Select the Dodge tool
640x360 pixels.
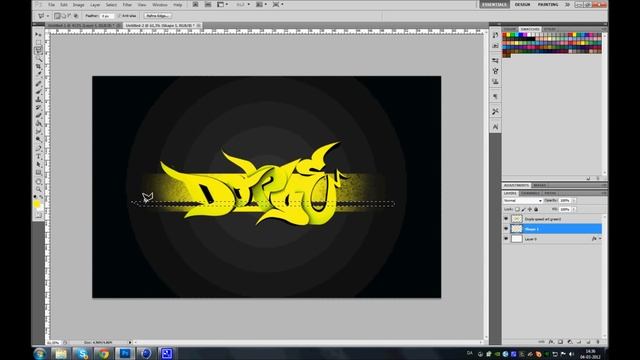click(38, 139)
